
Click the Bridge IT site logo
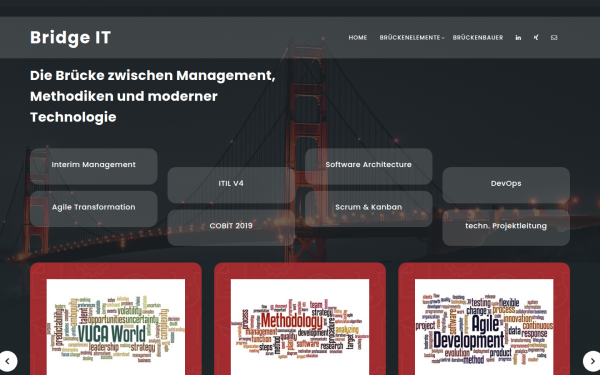pyautogui.click(x=70, y=38)
